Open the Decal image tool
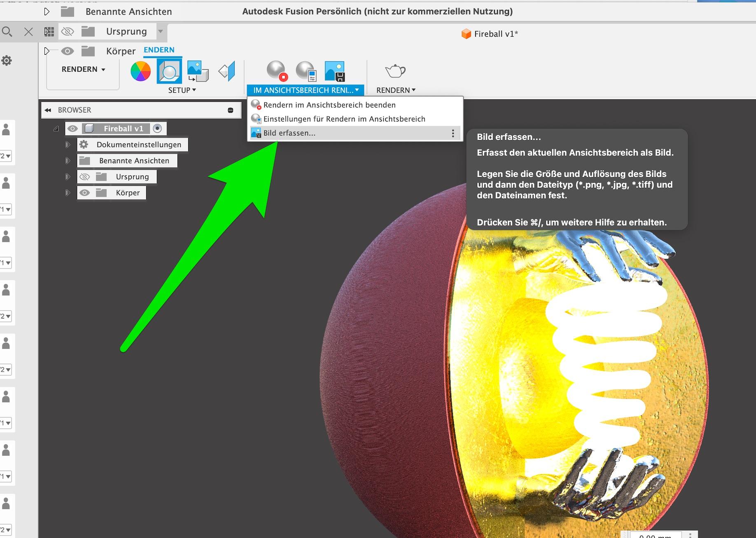This screenshot has height=538, width=756. [198, 71]
